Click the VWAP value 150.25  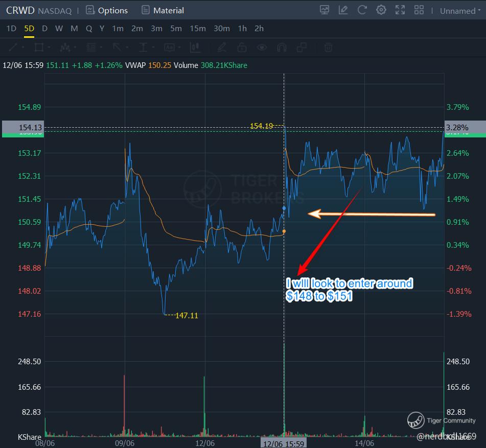click(x=159, y=65)
